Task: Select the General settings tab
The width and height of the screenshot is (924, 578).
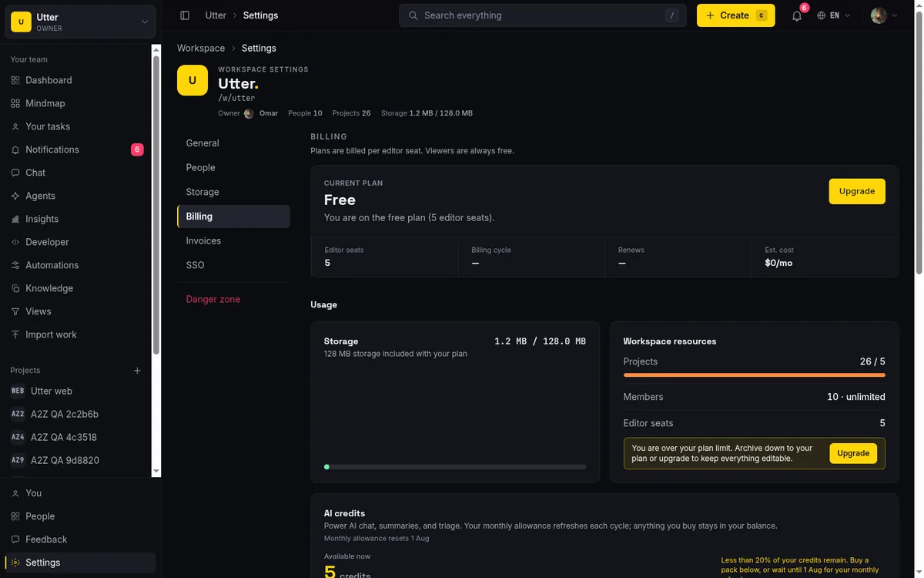Action: 233,143
